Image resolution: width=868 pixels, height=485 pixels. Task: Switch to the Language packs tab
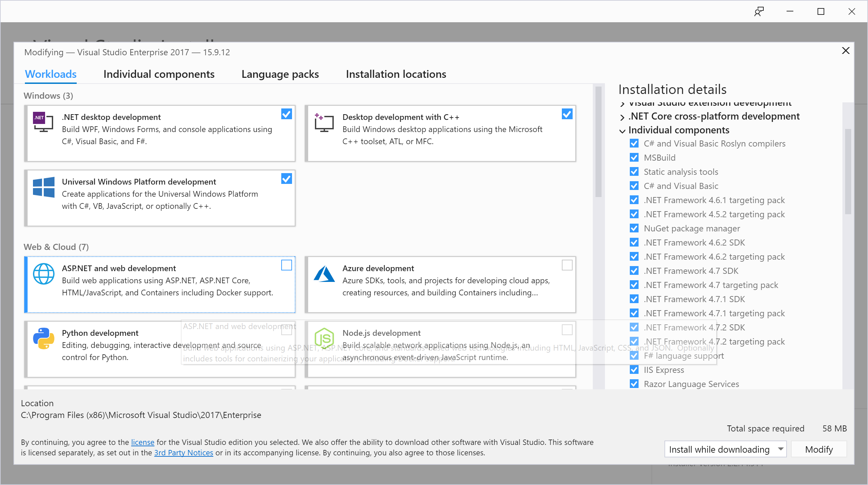280,74
